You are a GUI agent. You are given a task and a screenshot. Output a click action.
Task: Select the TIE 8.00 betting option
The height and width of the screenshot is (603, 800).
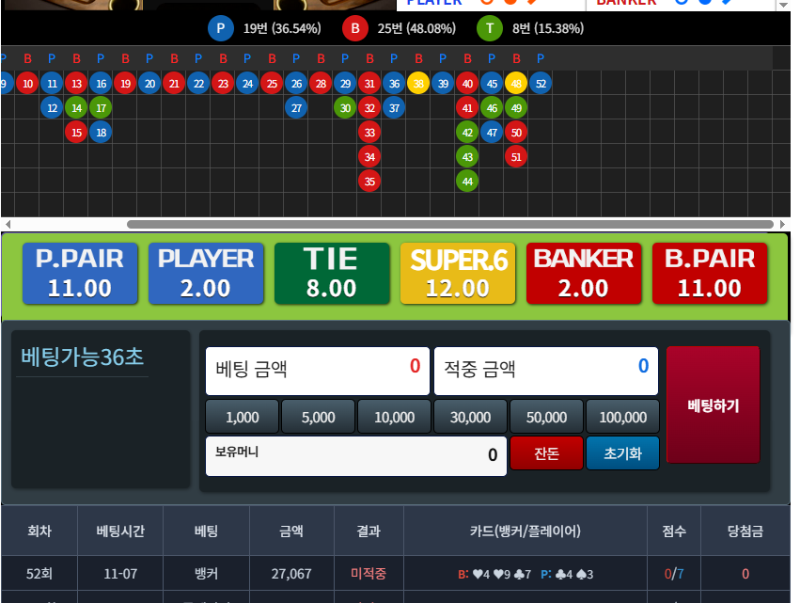(x=331, y=272)
